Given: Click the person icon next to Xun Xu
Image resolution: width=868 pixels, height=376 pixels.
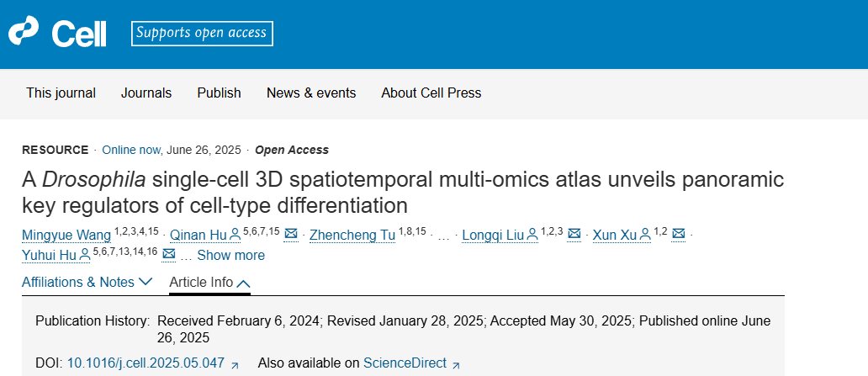Looking at the screenshot, I should click(x=645, y=236).
